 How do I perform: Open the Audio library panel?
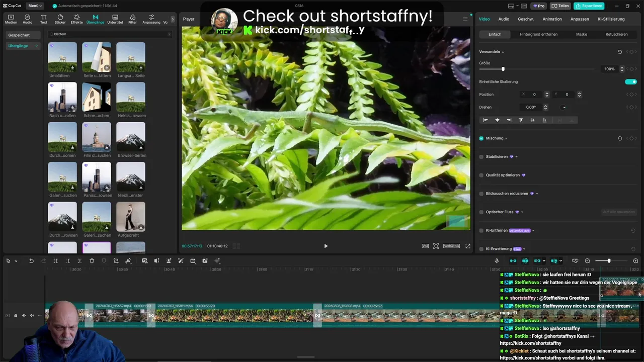[x=27, y=19]
